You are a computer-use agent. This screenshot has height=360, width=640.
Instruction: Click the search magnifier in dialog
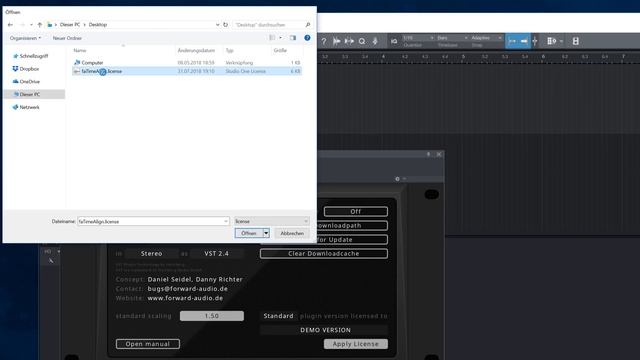click(x=308, y=25)
